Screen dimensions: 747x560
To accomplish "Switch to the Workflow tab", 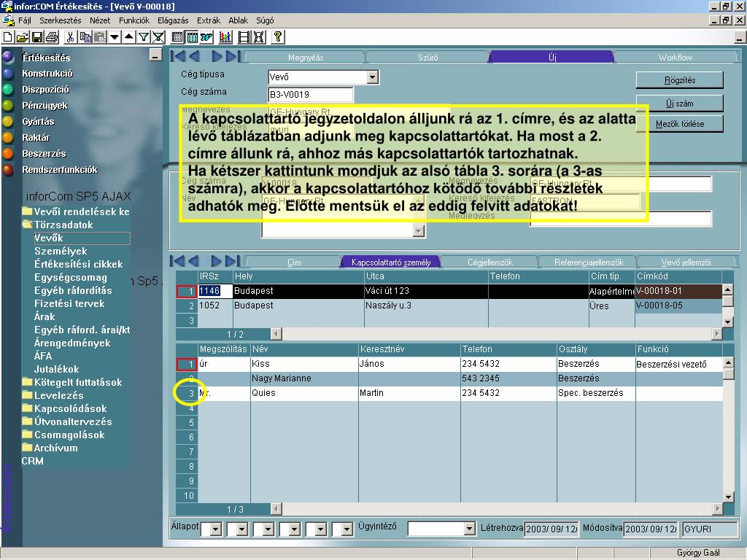I will coord(675,57).
